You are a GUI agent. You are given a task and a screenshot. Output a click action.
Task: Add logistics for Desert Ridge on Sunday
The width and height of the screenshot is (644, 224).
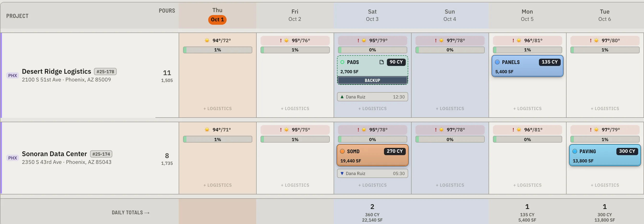[x=450, y=109]
